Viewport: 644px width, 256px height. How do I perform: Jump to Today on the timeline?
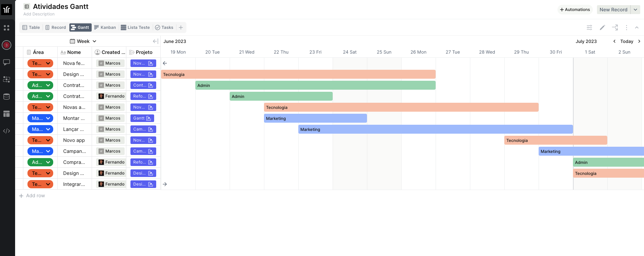pos(627,41)
